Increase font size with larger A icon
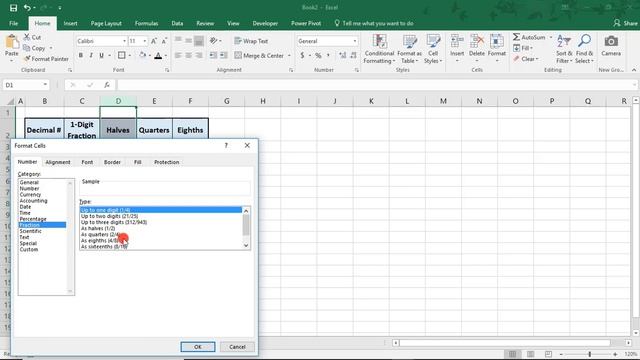 point(154,41)
